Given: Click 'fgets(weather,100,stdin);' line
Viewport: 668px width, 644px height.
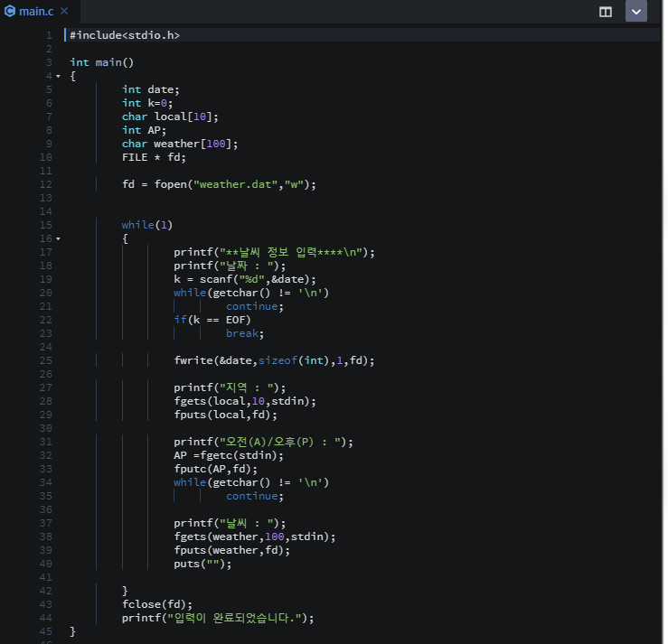Looking at the screenshot, I should click(255, 537).
